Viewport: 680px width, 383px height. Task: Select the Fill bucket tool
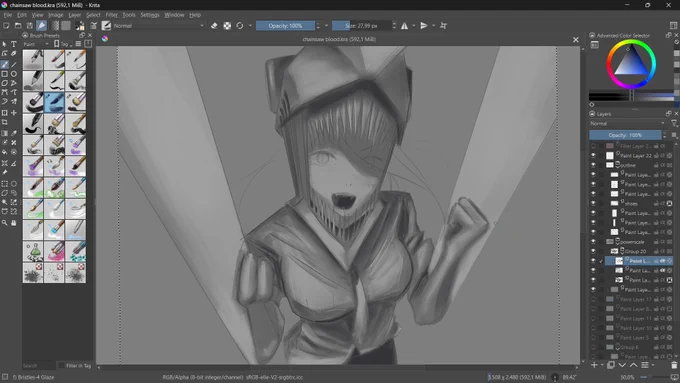pos(5,152)
